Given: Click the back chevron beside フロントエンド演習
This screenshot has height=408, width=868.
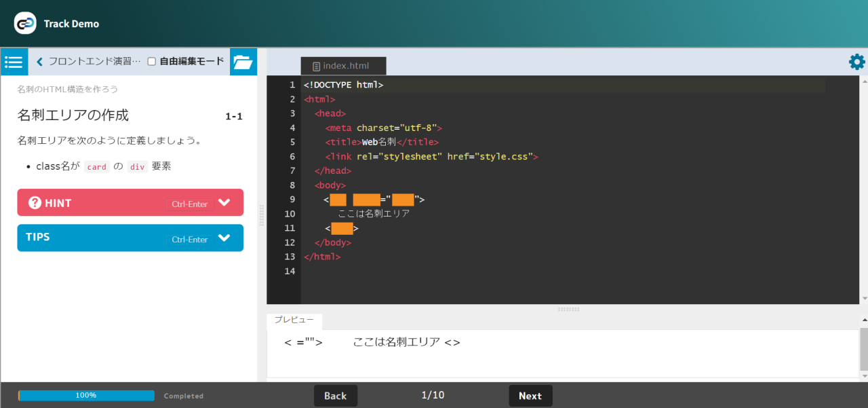Looking at the screenshot, I should [x=39, y=62].
